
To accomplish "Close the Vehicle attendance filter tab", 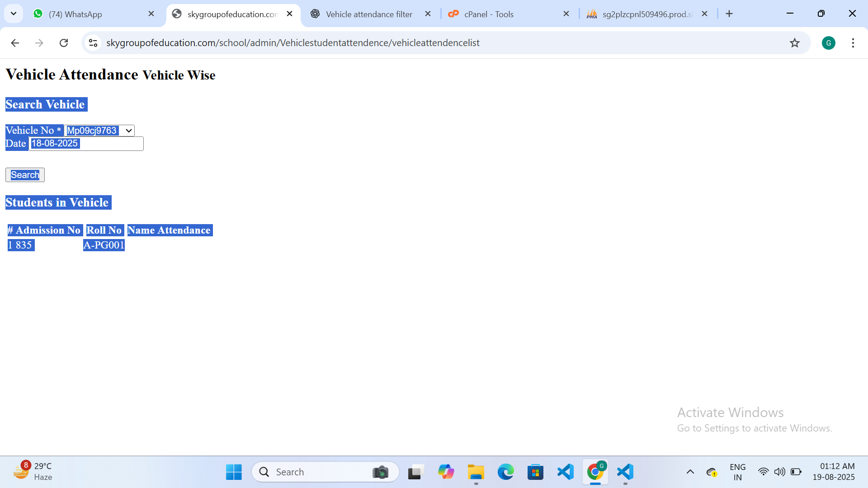I will 428,14.
